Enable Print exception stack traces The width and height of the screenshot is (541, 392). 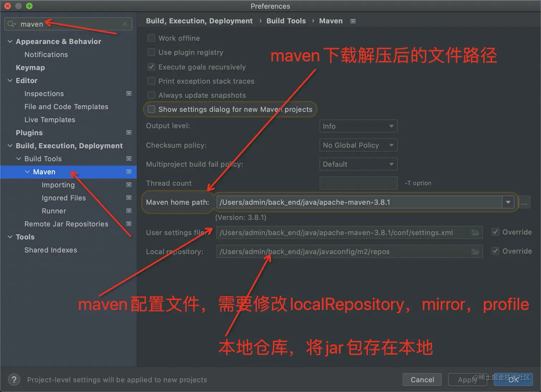151,81
